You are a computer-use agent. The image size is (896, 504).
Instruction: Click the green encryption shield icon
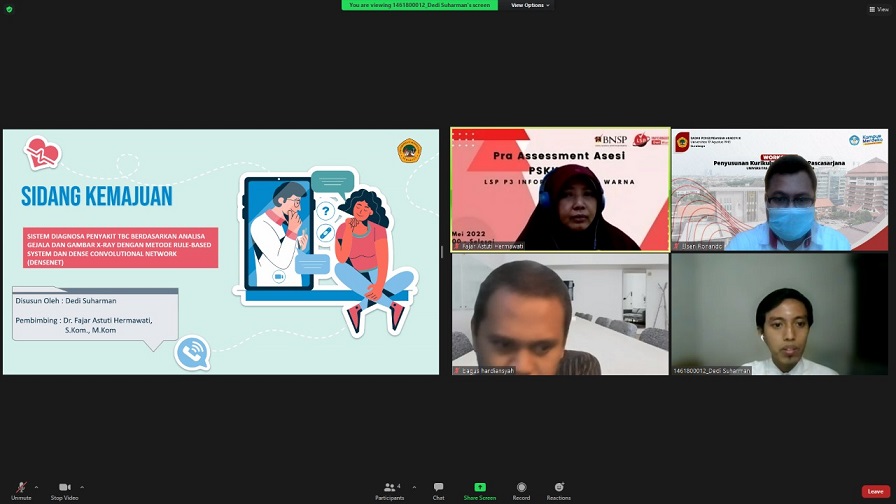click(9, 9)
